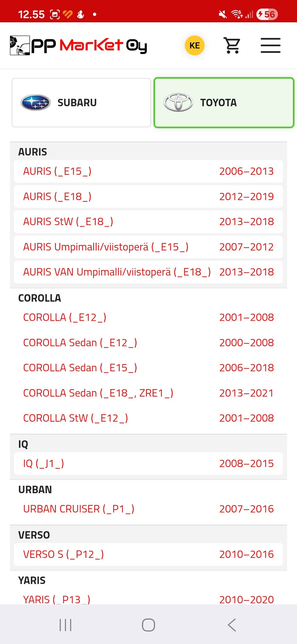Choose AURIS StW (_E18_) model

pos(148,222)
